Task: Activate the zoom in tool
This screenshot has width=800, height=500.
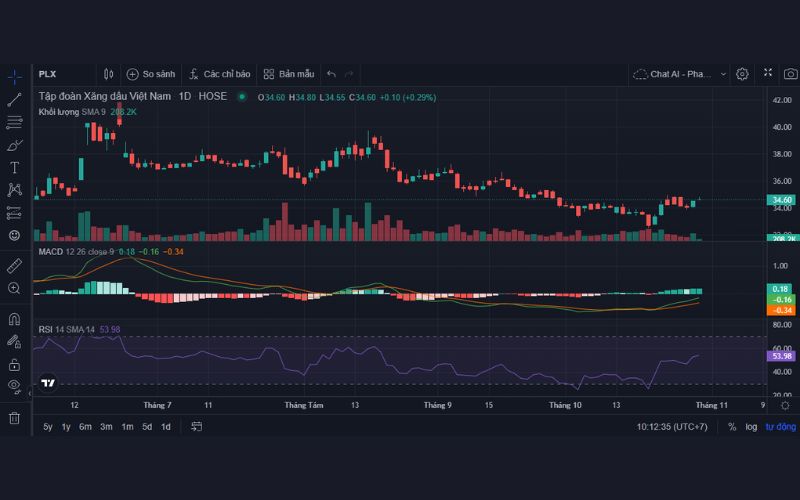Action: pyautogui.click(x=14, y=288)
